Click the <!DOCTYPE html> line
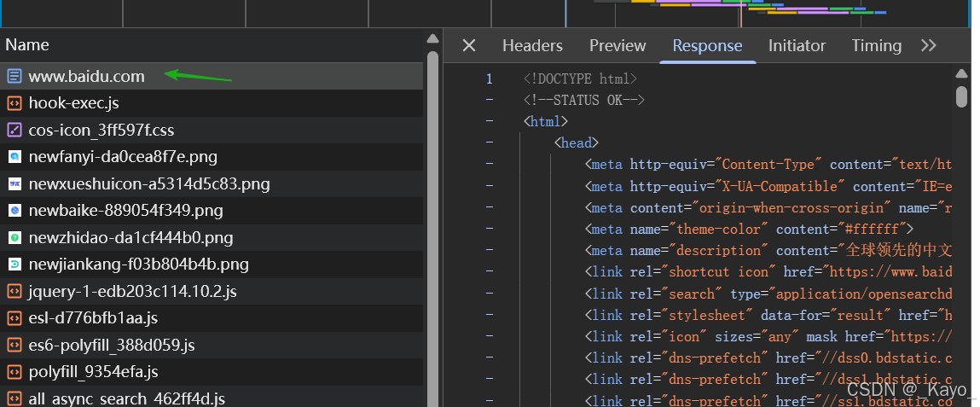Screen dimensions: 980x407 (x=581, y=78)
